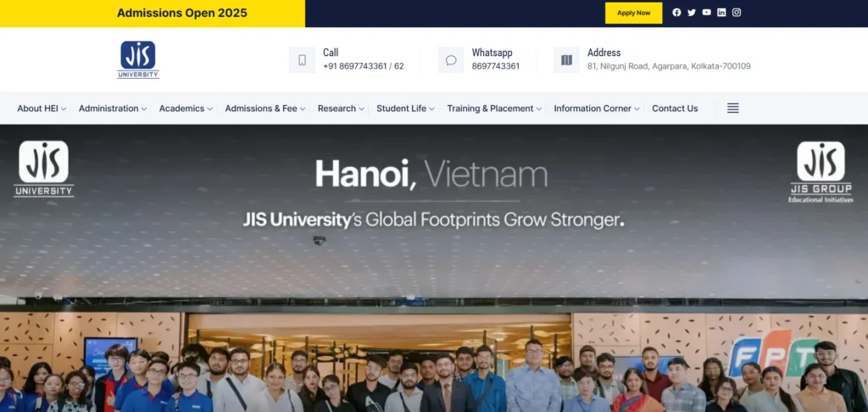Screen dimensions: 868x412
Task: Open the Instagram social icon
Action: tap(737, 13)
